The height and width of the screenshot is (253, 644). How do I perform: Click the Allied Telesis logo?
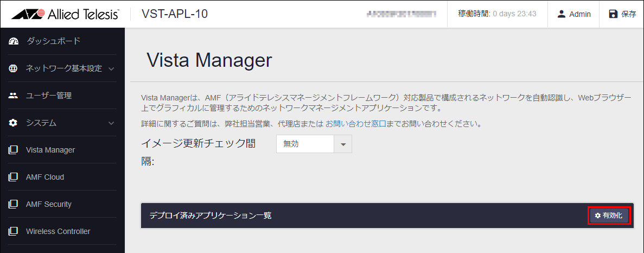coord(65,14)
